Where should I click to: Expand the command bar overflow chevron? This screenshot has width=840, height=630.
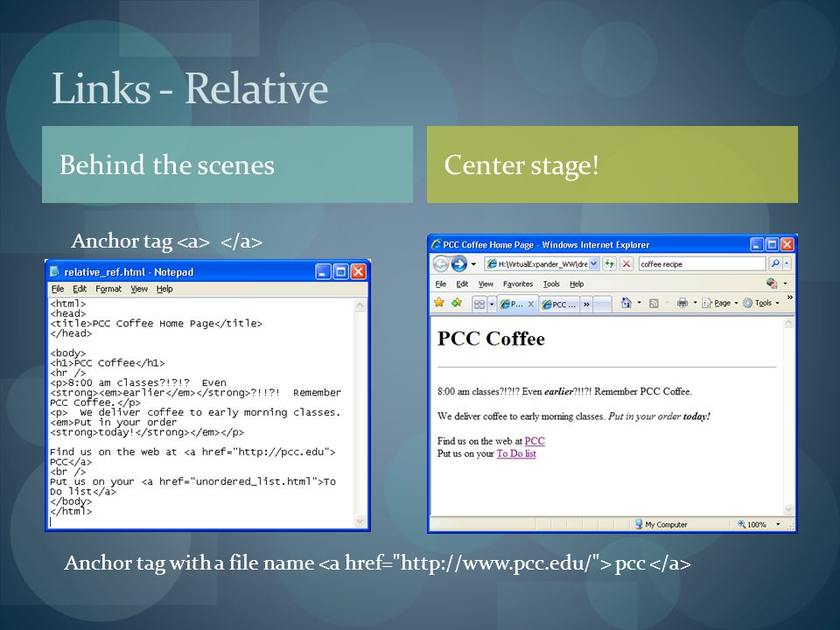point(789,297)
